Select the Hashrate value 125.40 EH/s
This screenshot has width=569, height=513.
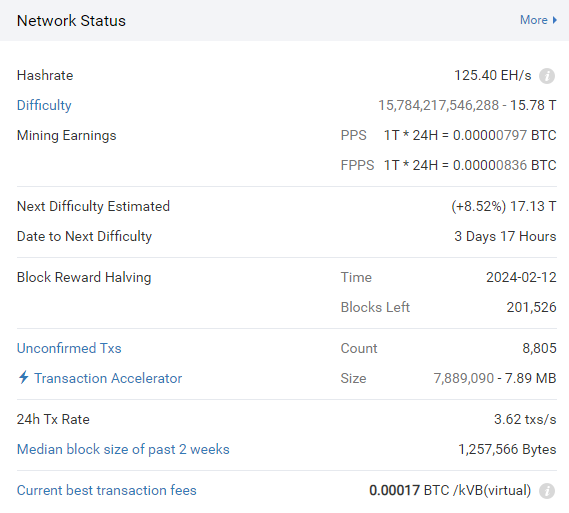(x=492, y=75)
